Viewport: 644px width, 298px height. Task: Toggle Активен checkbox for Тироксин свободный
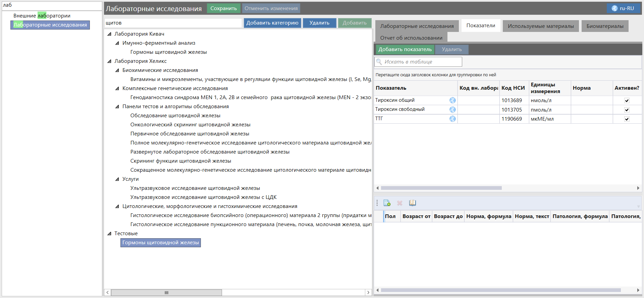[627, 110]
